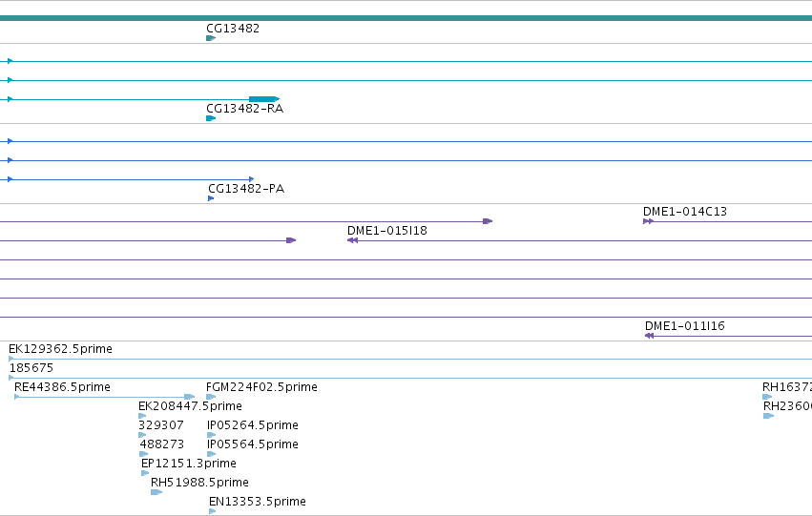This screenshot has height=516, width=812.
Task: Select the EP12151.3prime glyph
Action: 145,472
